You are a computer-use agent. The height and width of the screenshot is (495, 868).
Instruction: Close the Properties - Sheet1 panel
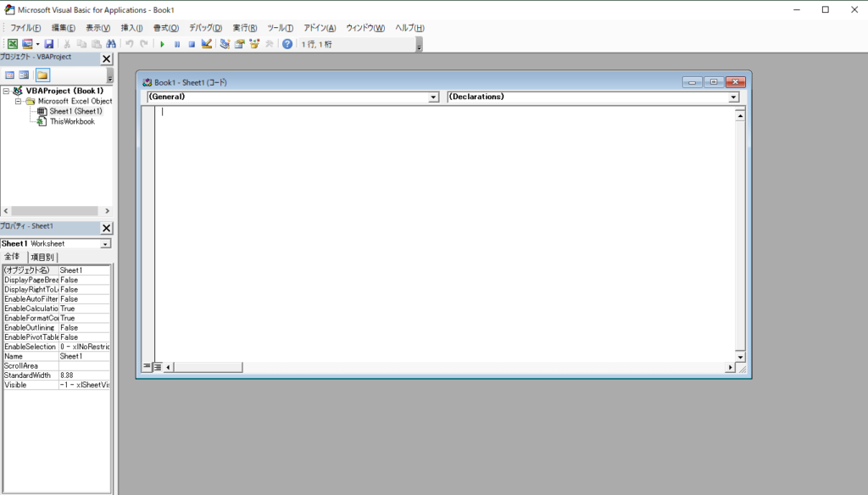pyautogui.click(x=107, y=228)
